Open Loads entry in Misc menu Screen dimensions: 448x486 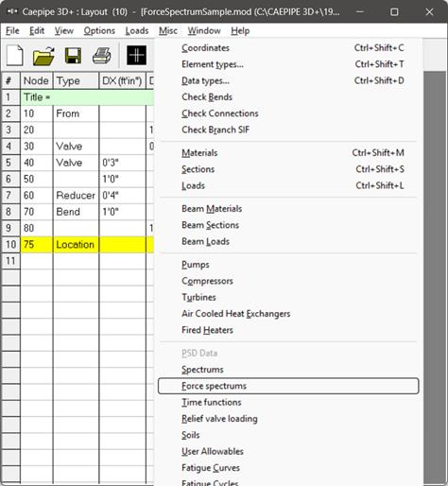pyautogui.click(x=288, y=185)
